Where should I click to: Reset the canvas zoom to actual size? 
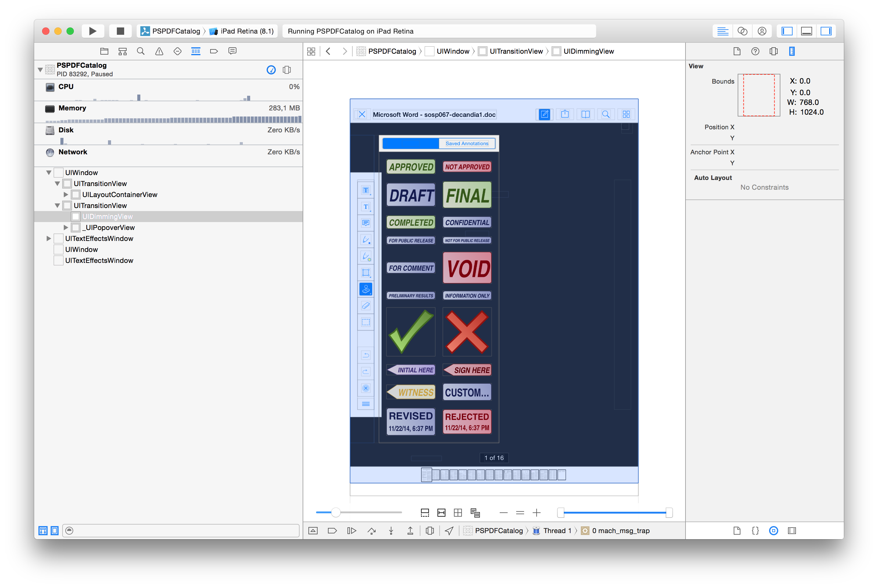point(520,512)
